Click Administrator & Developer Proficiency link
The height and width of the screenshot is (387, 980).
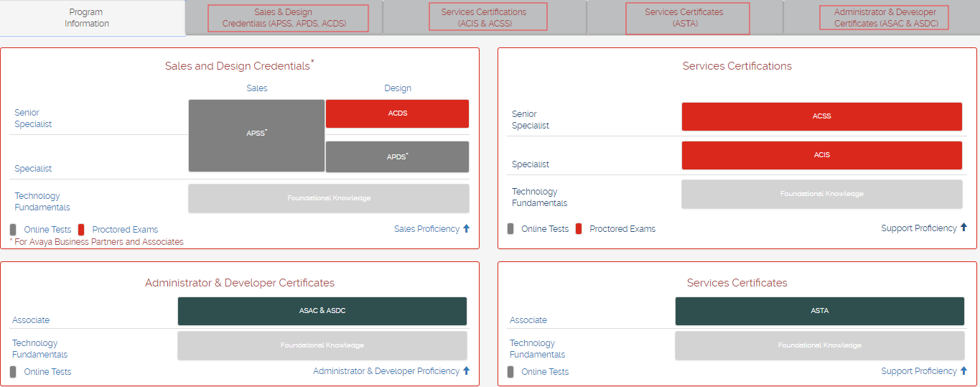tap(386, 371)
